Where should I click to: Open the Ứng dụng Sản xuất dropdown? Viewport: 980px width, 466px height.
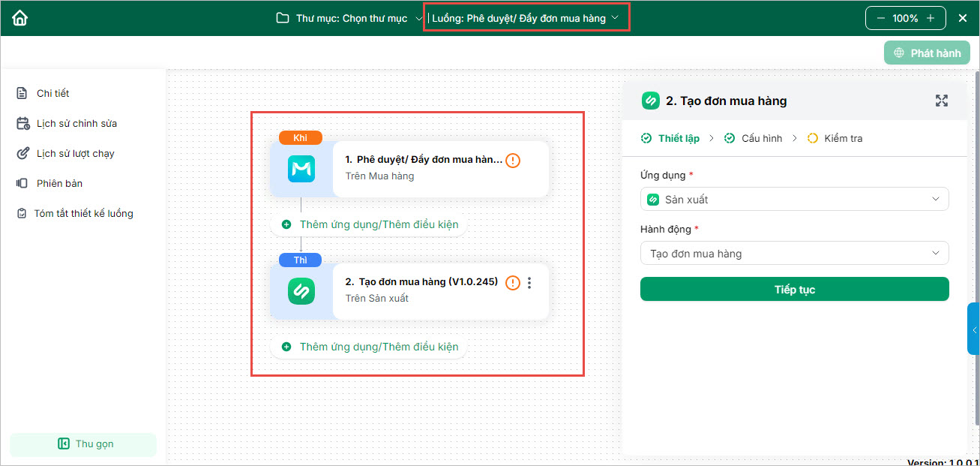click(x=795, y=199)
